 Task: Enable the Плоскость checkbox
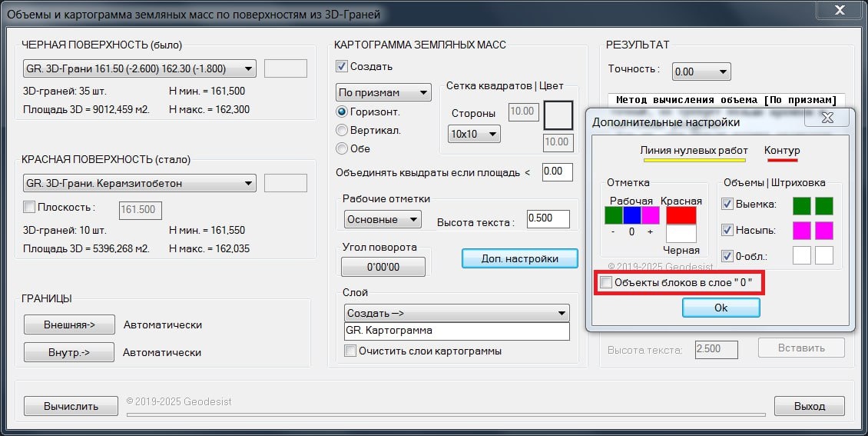(x=28, y=207)
